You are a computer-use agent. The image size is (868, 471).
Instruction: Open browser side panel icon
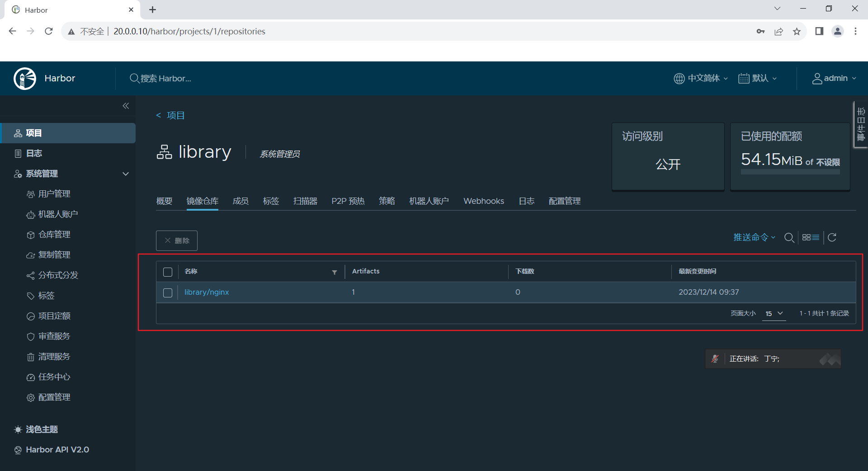pyautogui.click(x=819, y=31)
